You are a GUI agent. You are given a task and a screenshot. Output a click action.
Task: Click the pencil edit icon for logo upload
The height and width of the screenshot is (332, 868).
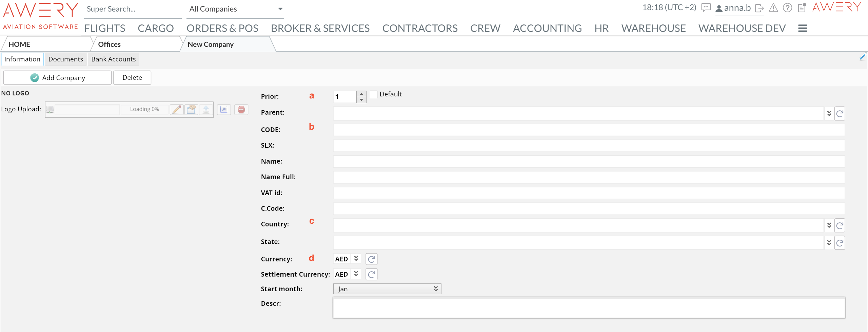pyautogui.click(x=177, y=109)
